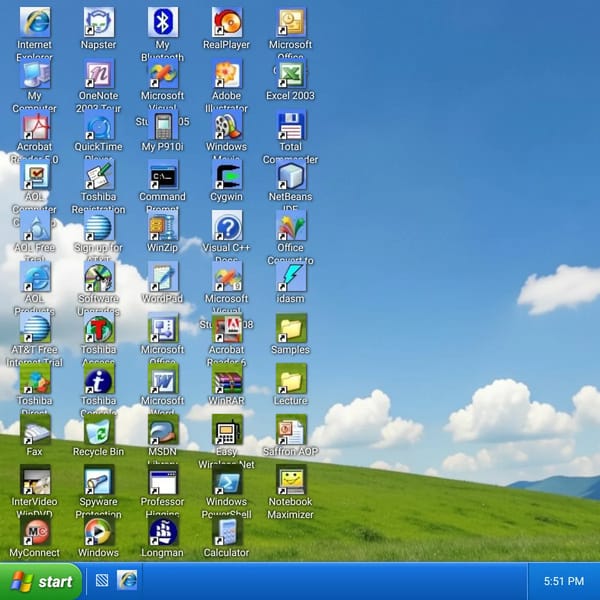Select the Lecture folder
600x600 pixels.
pyautogui.click(x=290, y=379)
